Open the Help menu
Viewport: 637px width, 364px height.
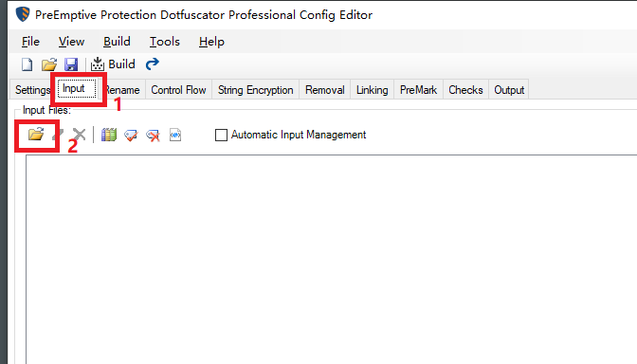(x=211, y=42)
